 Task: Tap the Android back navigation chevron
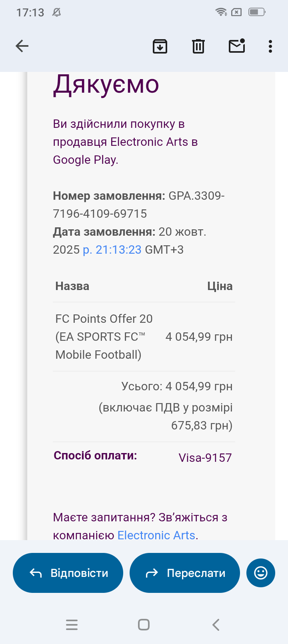pyautogui.click(x=216, y=624)
